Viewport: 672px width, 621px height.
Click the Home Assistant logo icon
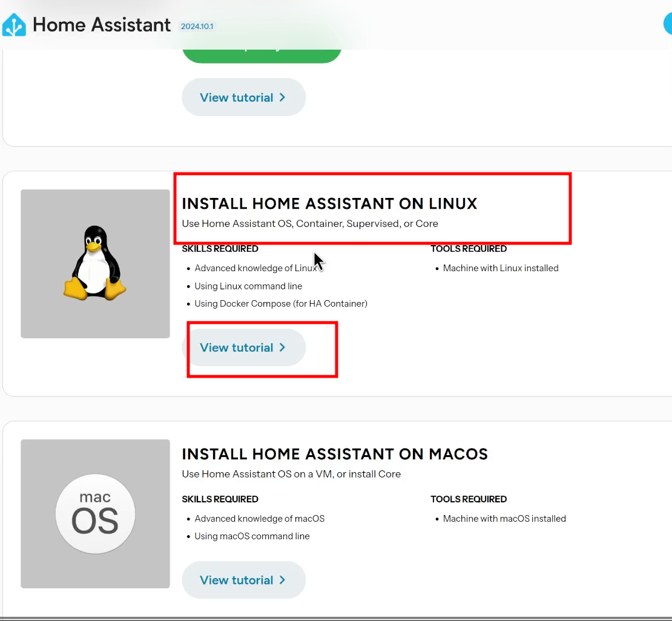(14, 25)
